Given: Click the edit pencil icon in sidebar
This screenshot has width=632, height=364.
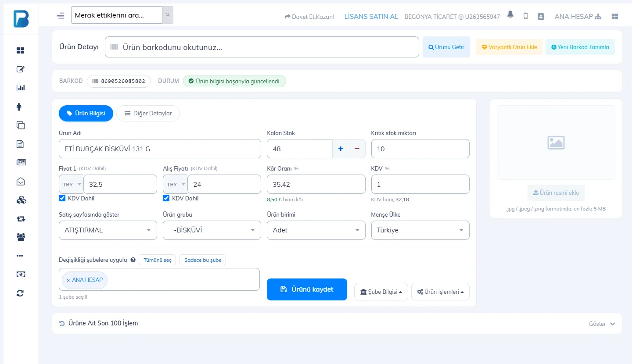Looking at the screenshot, I should (20, 69).
